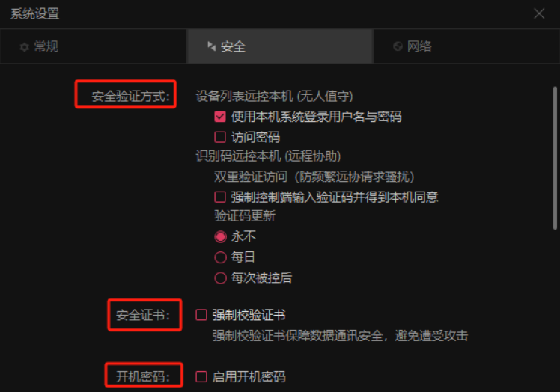Click the 安全验证方式 label
The width and height of the screenshot is (560, 392).
tap(131, 96)
